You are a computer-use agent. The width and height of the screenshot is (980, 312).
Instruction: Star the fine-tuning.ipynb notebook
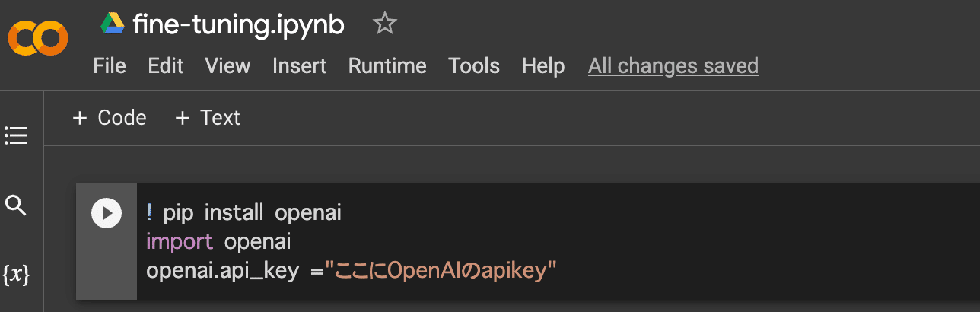(x=384, y=25)
